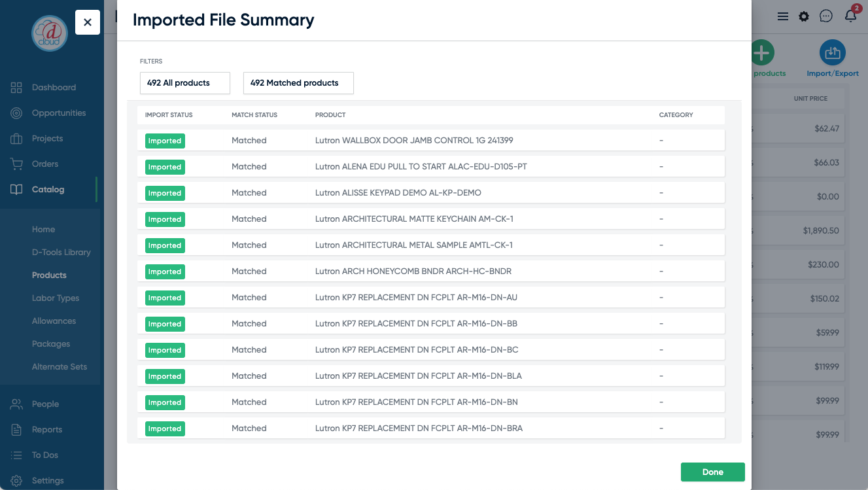Click $150.02 unit price in background
Image resolution: width=868 pixels, height=490 pixels.
824,299
